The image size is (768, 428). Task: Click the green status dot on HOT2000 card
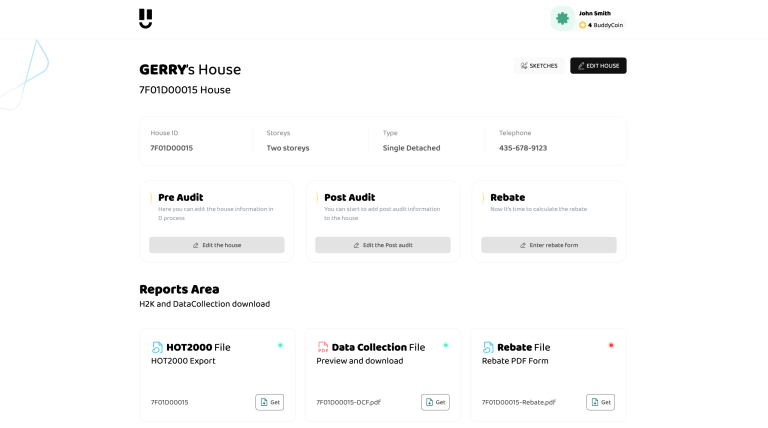click(280, 345)
